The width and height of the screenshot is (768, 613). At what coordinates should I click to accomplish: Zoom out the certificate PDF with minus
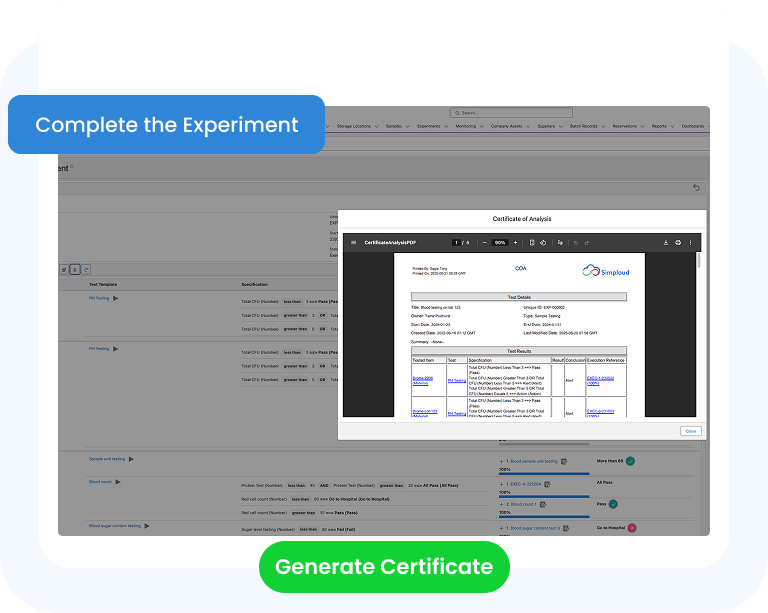point(484,242)
